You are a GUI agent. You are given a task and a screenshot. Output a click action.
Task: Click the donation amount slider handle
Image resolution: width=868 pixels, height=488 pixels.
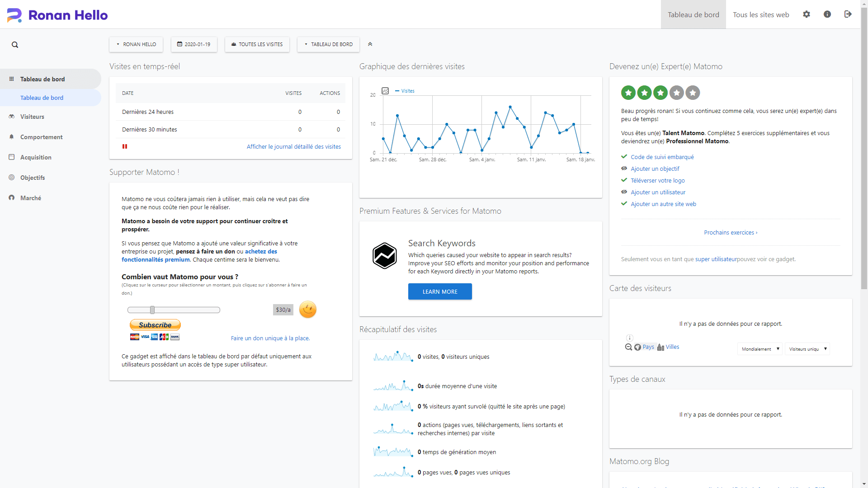point(152,310)
